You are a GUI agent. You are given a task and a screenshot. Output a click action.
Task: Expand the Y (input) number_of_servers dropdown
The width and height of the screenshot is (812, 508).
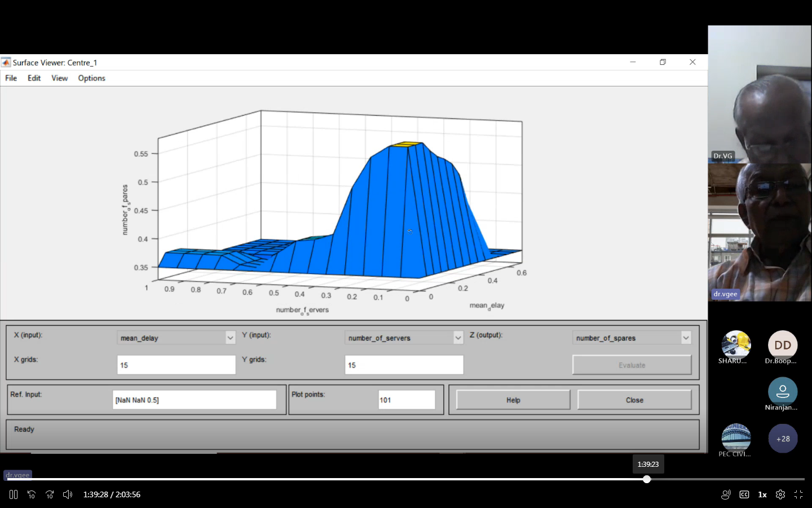(458, 338)
